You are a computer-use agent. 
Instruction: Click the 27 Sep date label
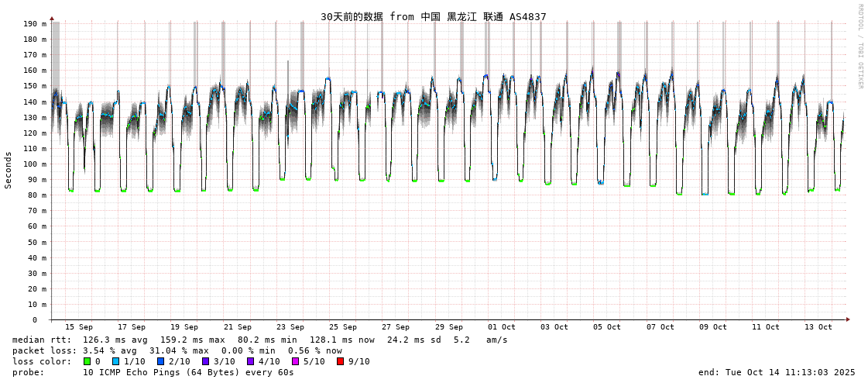point(395,327)
